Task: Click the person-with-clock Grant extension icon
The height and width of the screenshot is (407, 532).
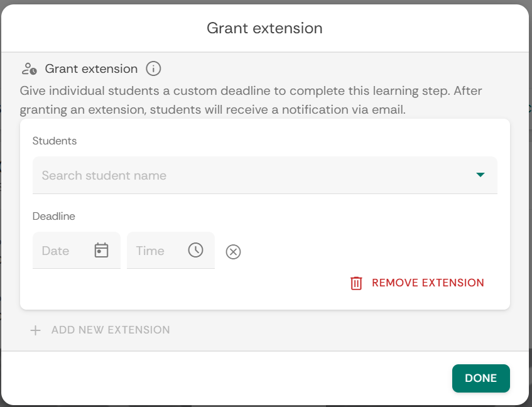Action: point(29,68)
